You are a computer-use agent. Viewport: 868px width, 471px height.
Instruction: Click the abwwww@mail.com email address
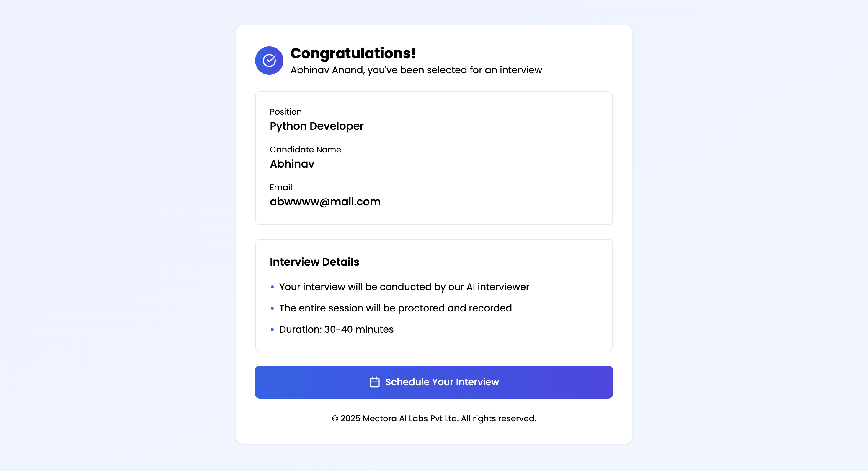(325, 202)
